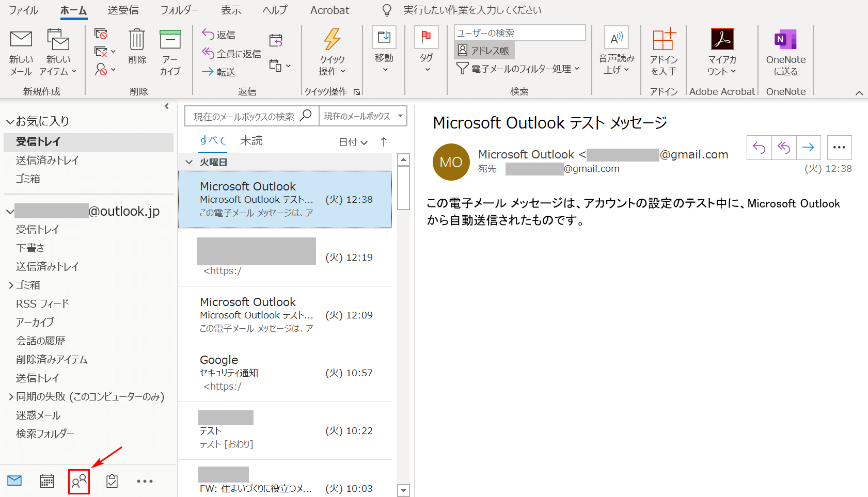Click reply all in reading pane
Screen dimensions: 868x497
coord(784,148)
